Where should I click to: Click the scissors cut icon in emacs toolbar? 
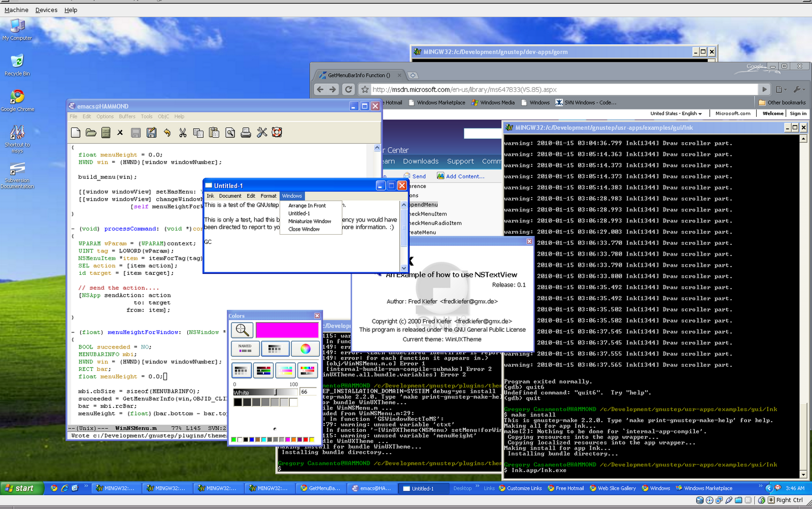183,133
